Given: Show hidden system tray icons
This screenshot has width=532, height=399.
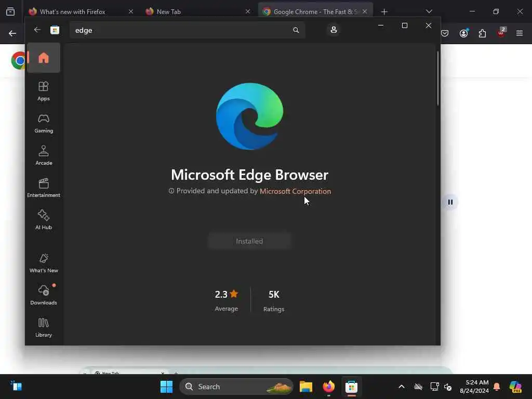Looking at the screenshot, I should click(402, 387).
